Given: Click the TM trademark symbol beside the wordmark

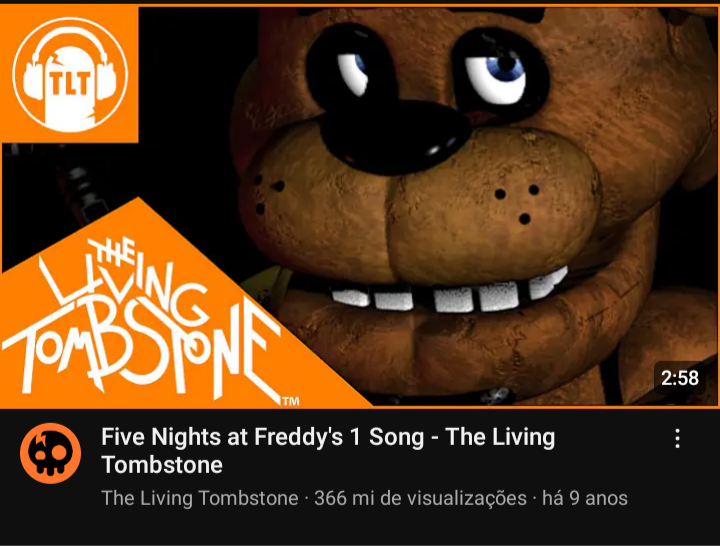Looking at the screenshot, I should (x=291, y=401).
